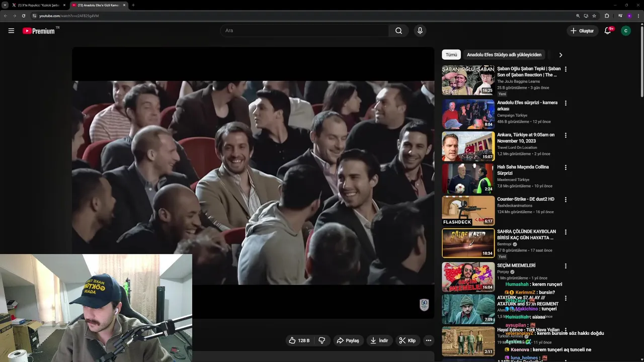The width and height of the screenshot is (644, 362).
Task: Click the search input field Ara
Action: tap(304, 31)
